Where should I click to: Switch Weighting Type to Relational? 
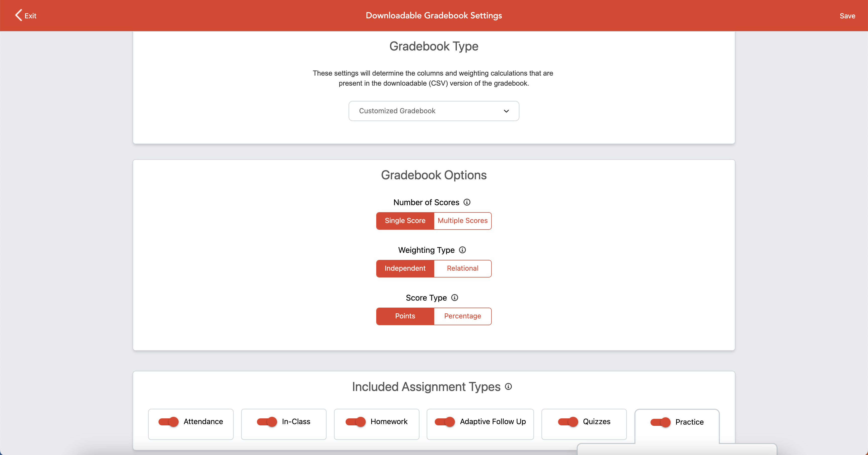point(462,268)
